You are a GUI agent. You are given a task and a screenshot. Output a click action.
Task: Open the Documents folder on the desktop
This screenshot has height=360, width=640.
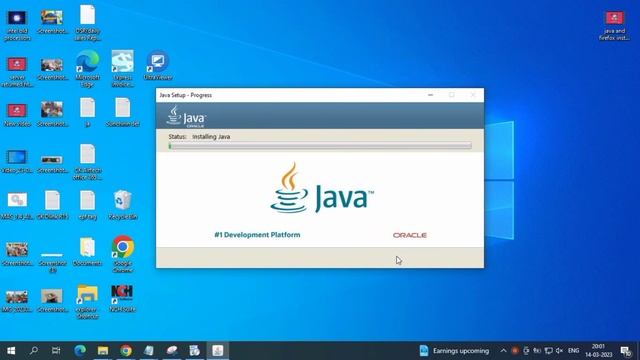[x=87, y=252]
